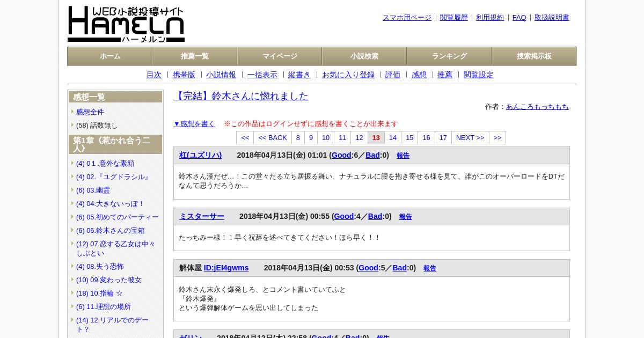Viewport: 644px width, 338px height.
Task: Open ID:jEI4gwms user link
Action: click(x=226, y=268)
